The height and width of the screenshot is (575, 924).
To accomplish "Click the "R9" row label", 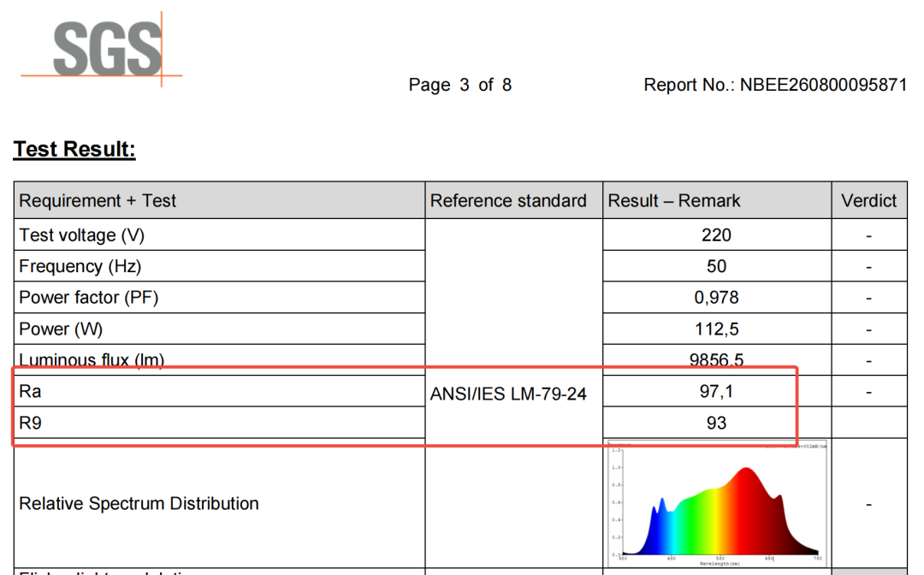I will coord(30,423).
